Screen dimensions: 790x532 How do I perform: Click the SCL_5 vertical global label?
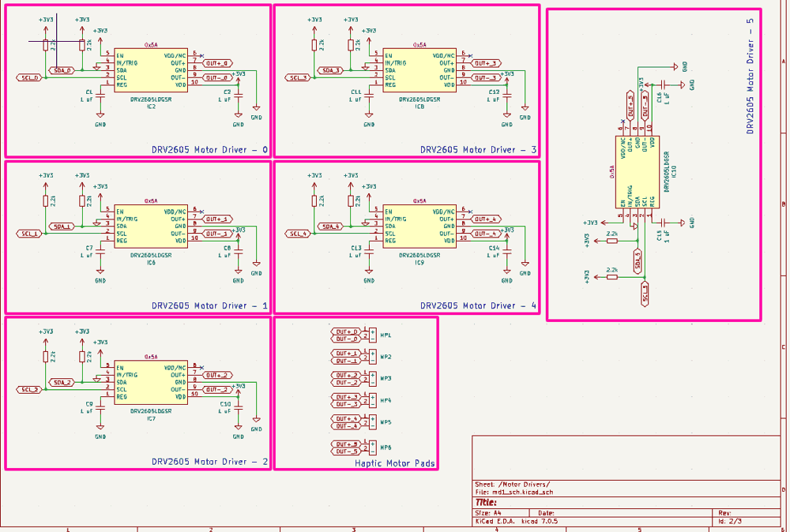click(x=645, y=294)
